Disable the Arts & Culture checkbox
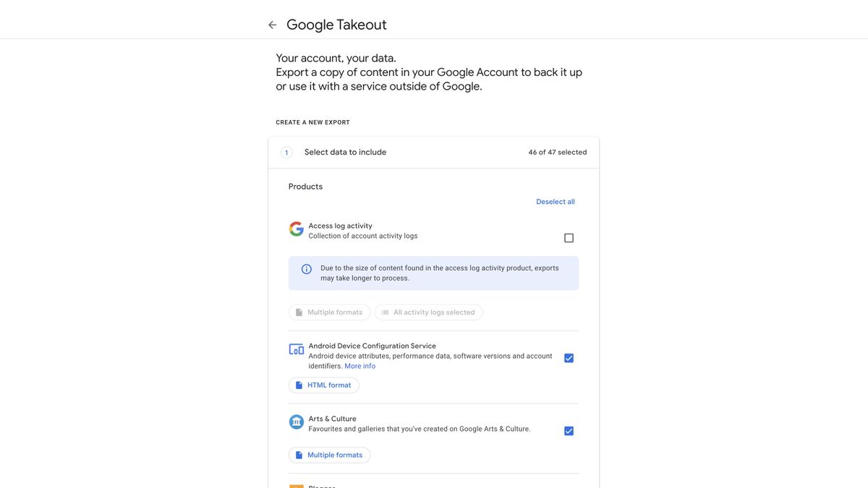 coord(569,429)
